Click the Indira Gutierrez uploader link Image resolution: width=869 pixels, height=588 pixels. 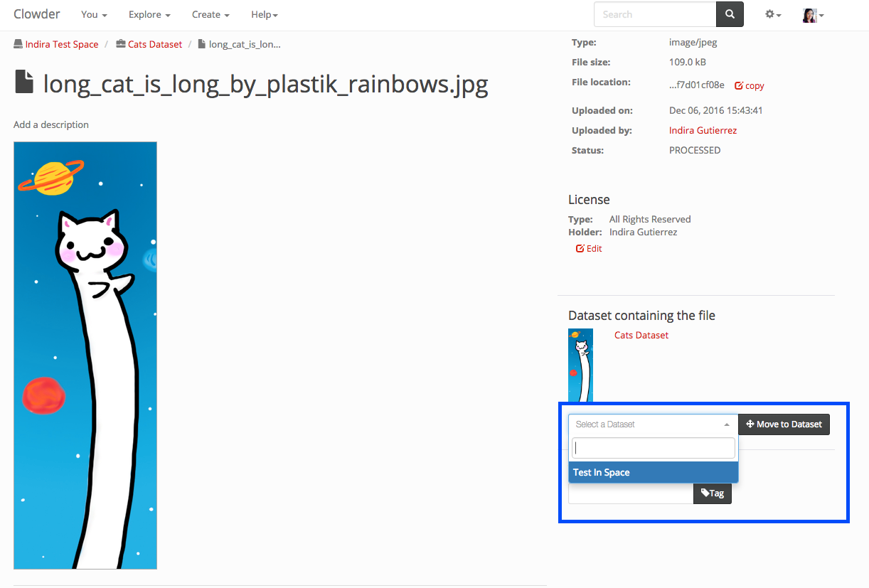(703, 130)
